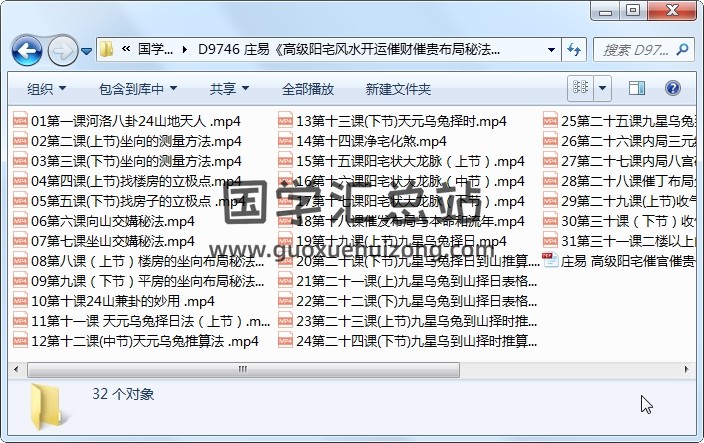
Task: Open the recent pages dropdown arrow
Action: click(86, 51)
